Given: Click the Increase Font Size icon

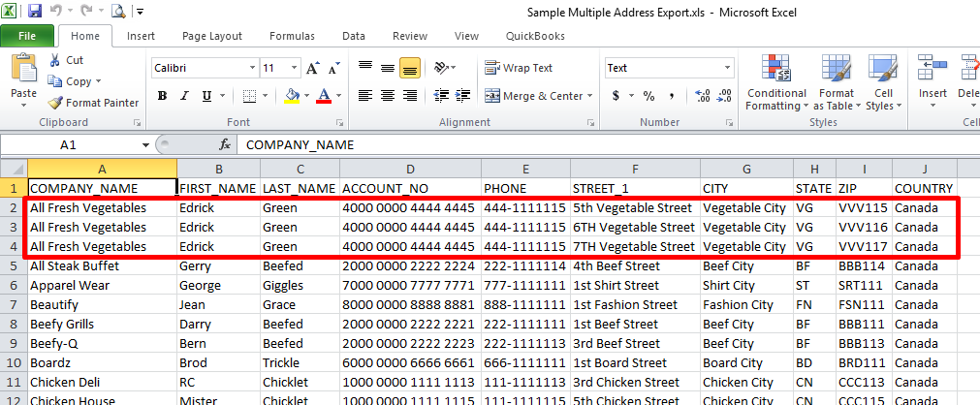Looking at the screenshot, I should [x=313, y=69].
